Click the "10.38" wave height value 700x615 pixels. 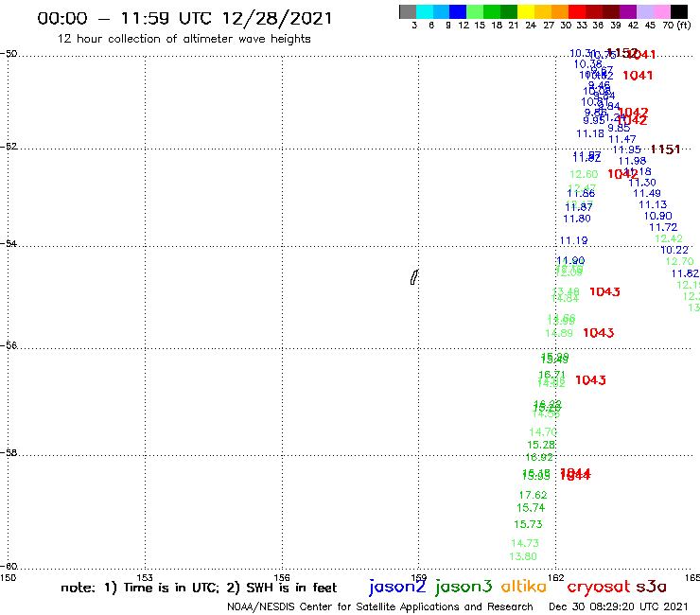588,64
